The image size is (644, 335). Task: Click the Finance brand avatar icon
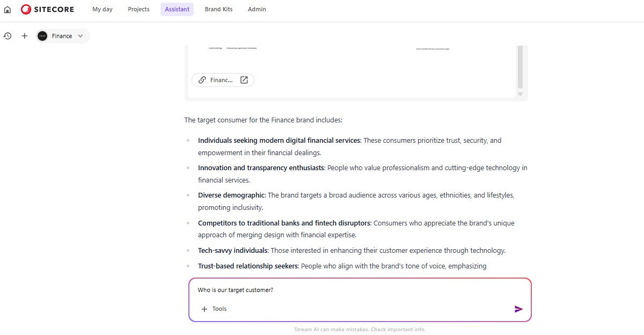[42, 36]
